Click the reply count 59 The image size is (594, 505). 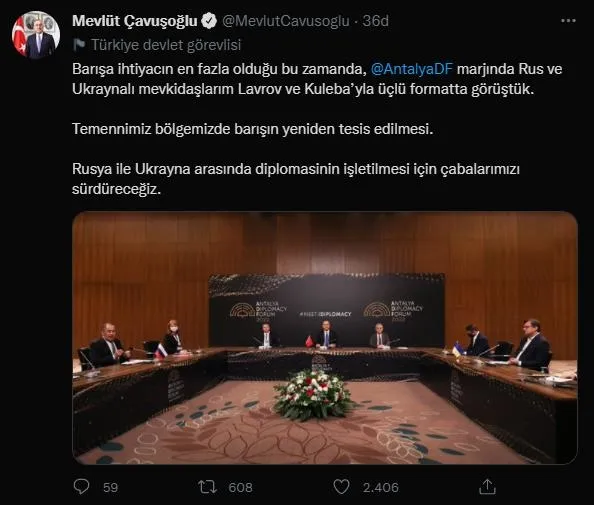click(x=111, y=487)
